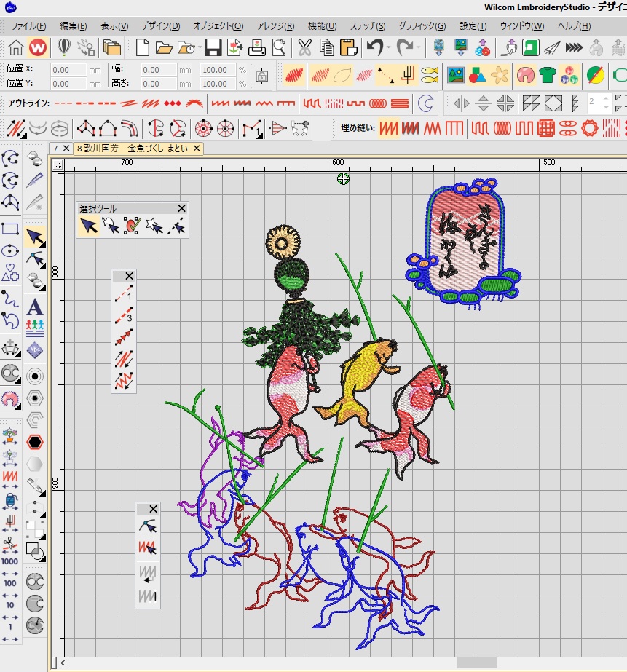This screenshot has height=672, width=627.
Task: Click the 高さ percent field showing 100.00
Action: [x=218, y=84]
